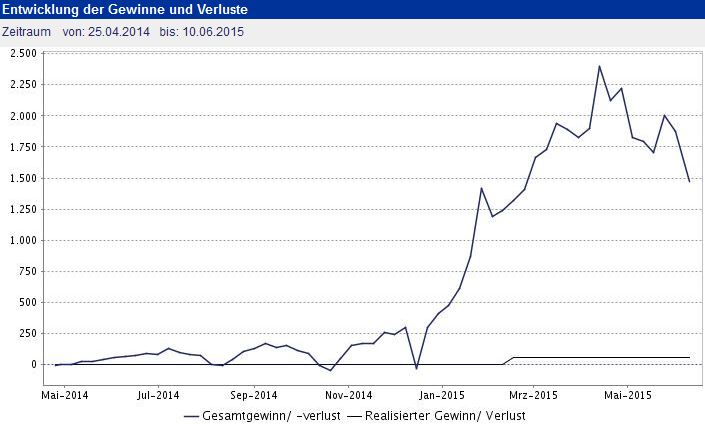705x424 pixels.
Task: Click the Mai-2014 x-axis label
Action: click(65, 395)
